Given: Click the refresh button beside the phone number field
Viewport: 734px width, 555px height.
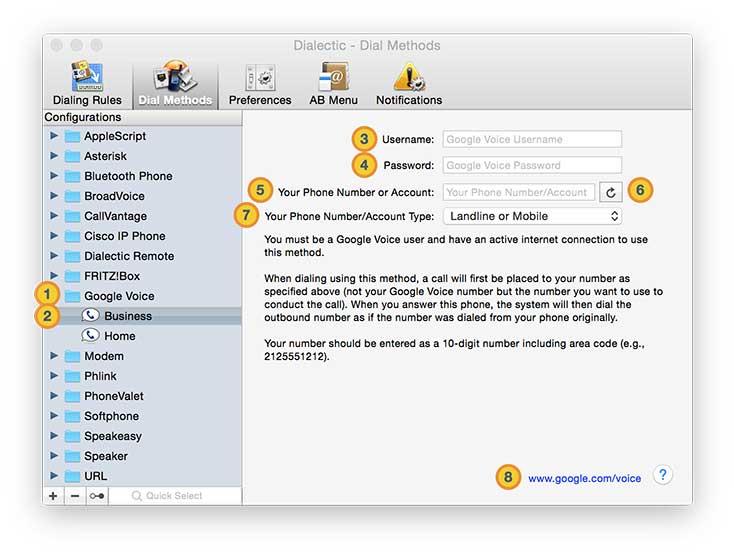Looking at the screenshot, I should (610, 192).
